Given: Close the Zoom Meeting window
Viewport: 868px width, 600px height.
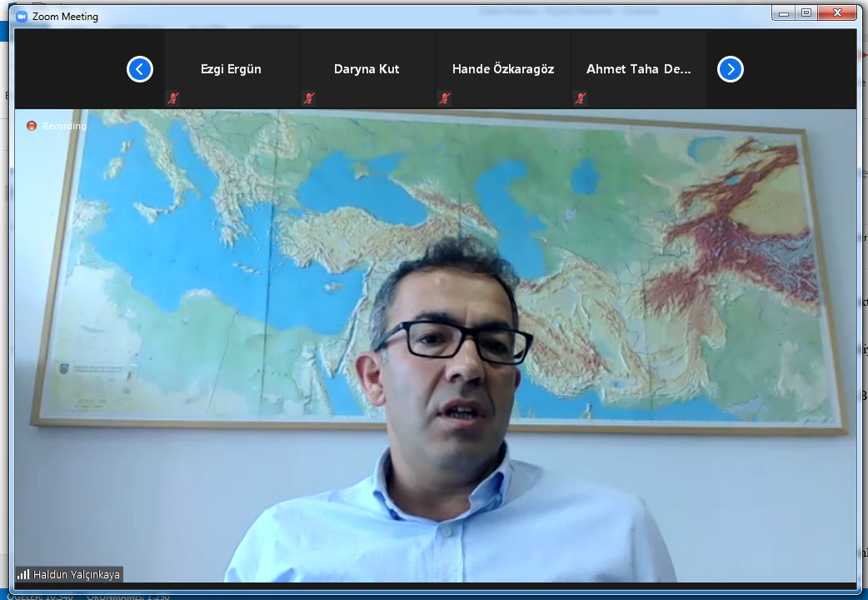Looking at the screenshot, I should point(836,12).
